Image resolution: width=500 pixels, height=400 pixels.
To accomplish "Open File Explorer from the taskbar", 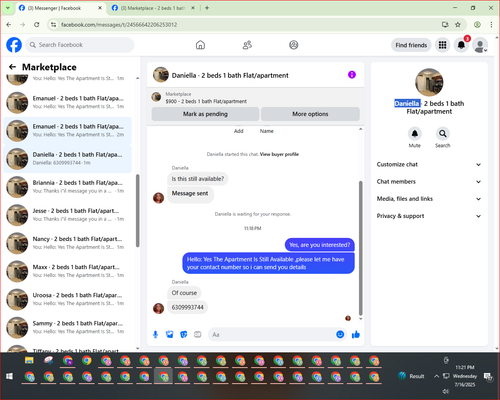I will click(29, 360).
